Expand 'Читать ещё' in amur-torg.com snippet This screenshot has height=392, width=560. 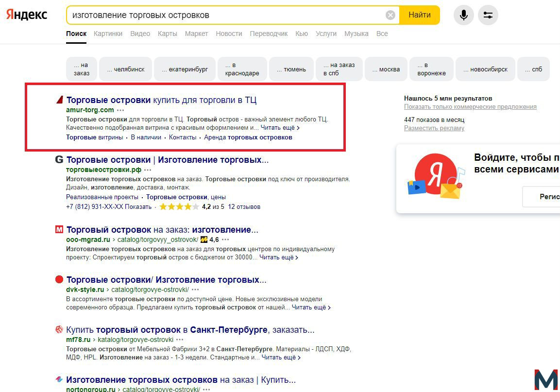(280, 128)
